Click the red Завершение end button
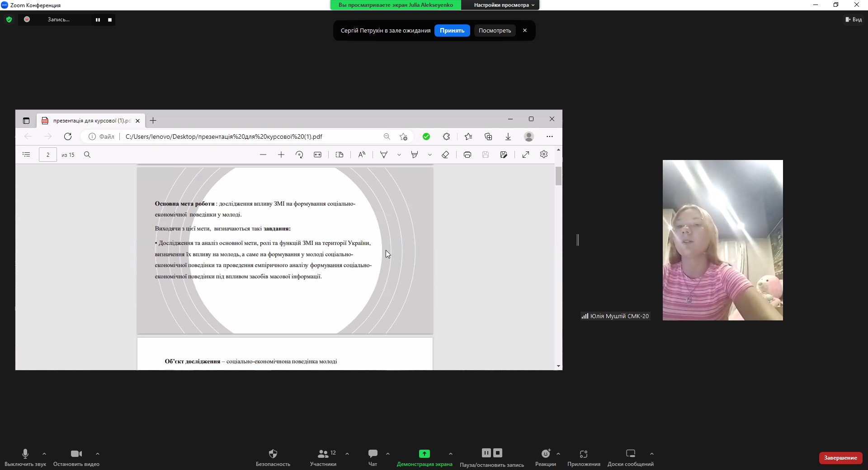The width and height of the screenshot is (868, 470). point(840,458)
